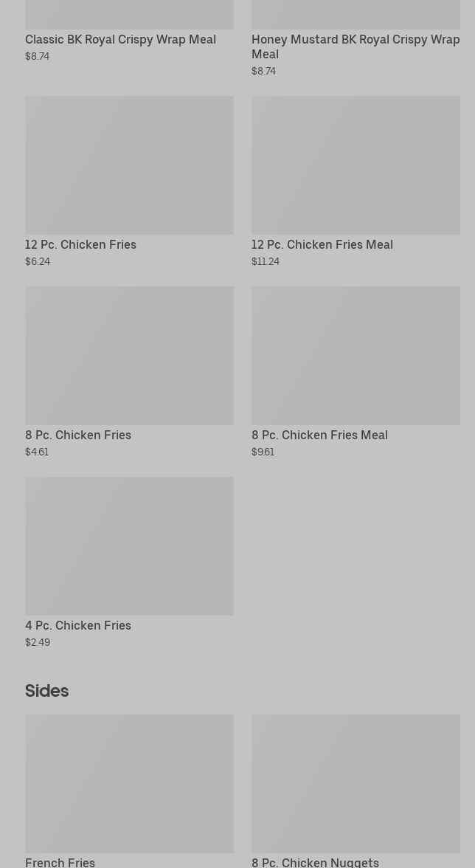The image size is (475, 868).
Task: Open the 12 Pc. Chicken Fries title
Action: click(x=80, y=245)
